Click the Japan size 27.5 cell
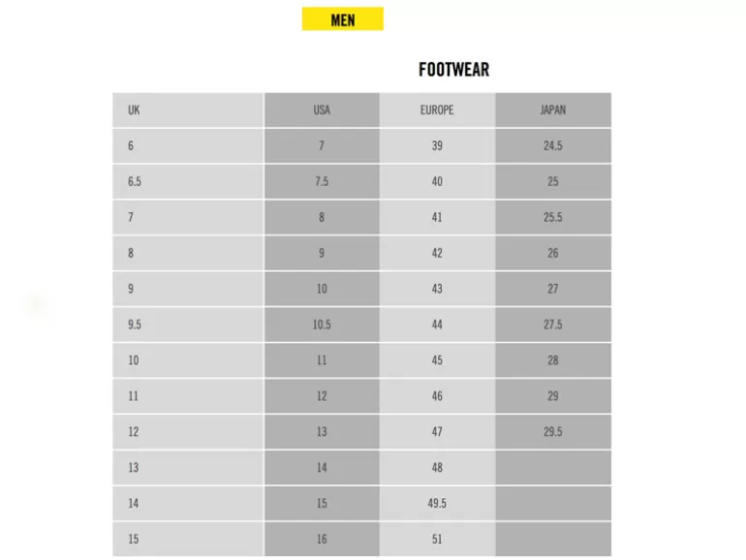Image resolution: width=746 pixels, height=560 pixels. 553,325
